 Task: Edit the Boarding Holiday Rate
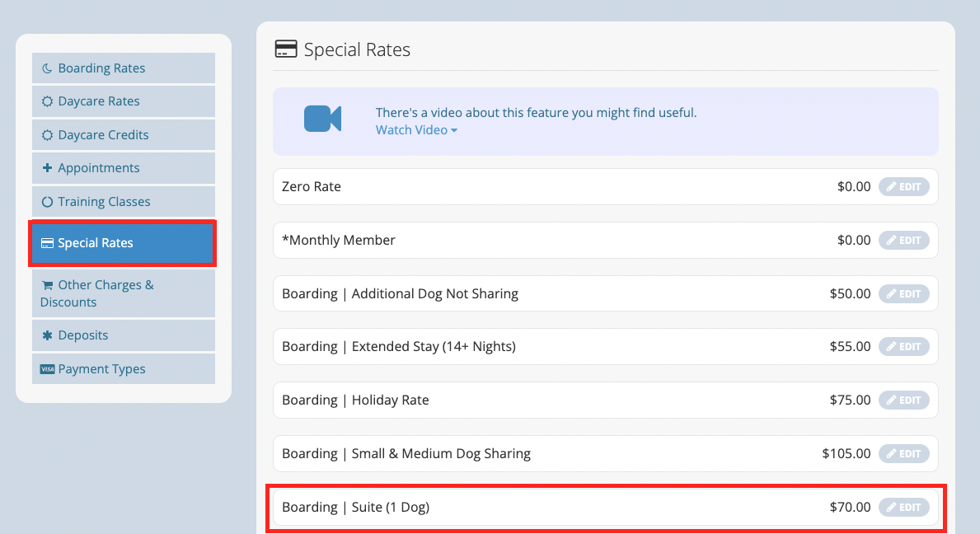coord(903,400)
